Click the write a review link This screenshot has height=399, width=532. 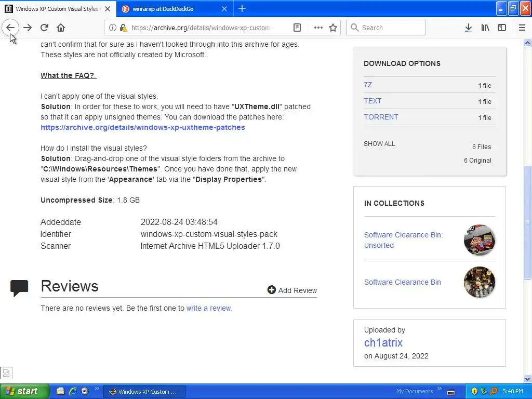pyautogui.click(x=208, y=308)
